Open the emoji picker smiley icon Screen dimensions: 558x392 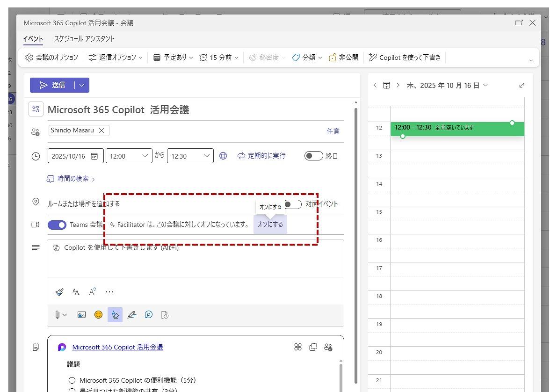coord(98,315)
